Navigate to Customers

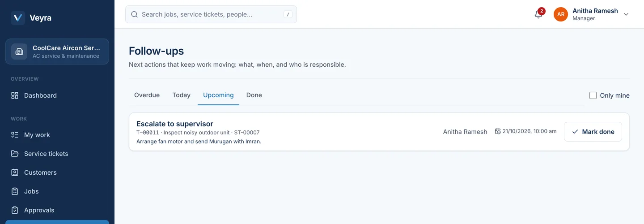click(57, 172)
